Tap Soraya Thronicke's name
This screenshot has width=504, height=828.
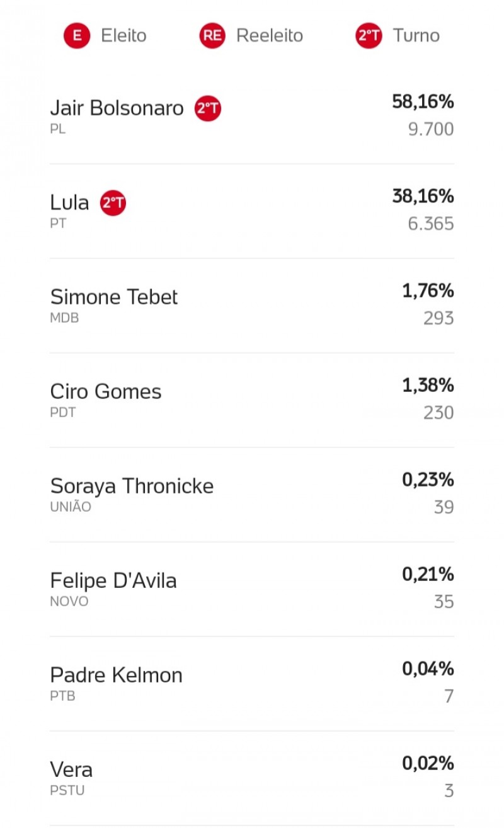[132, 486]
